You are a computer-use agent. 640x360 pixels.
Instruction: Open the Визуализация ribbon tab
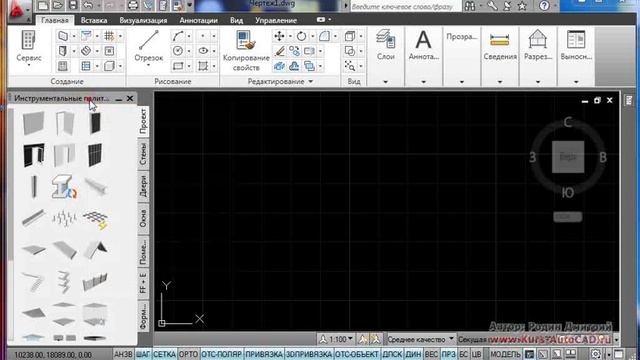[143, 20]
